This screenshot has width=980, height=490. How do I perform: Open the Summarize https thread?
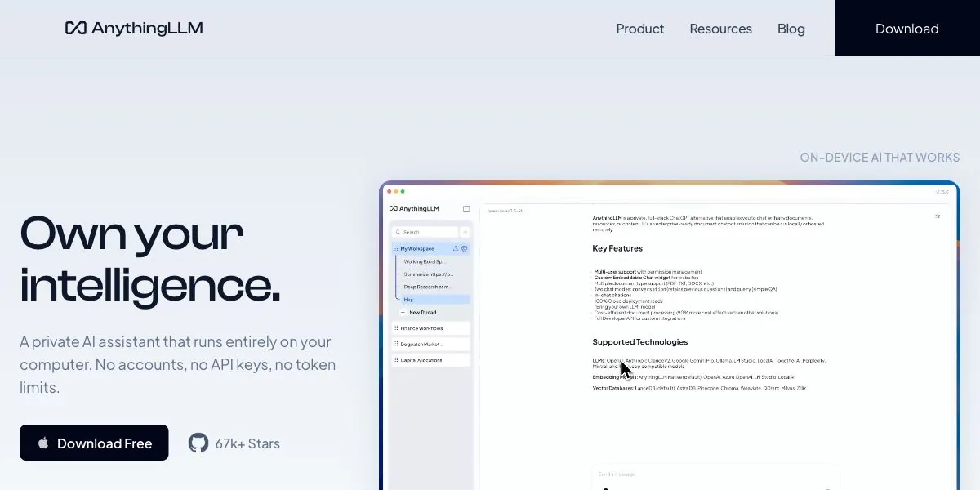428,274
